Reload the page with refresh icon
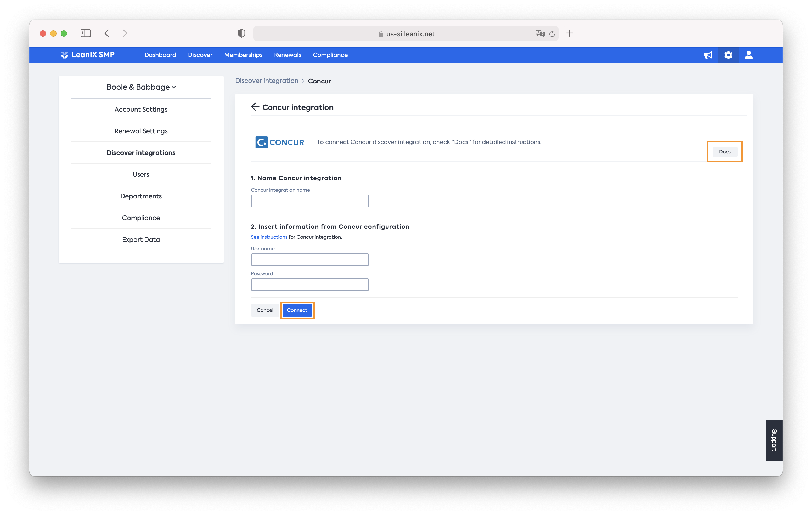This screenshot has width=812, height=515. pos(552,33)
